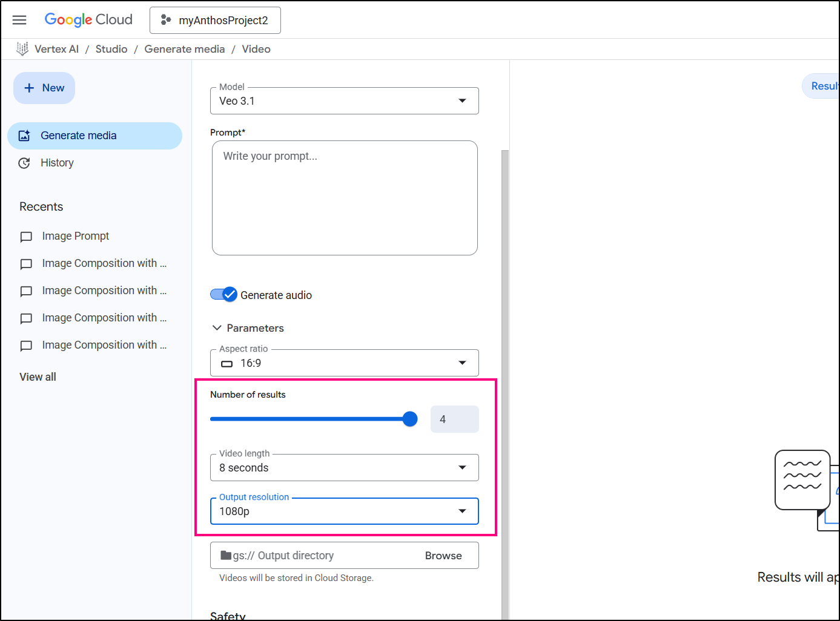Open the Video length dropdown
The image size is (840, 621).
[344, 468]
